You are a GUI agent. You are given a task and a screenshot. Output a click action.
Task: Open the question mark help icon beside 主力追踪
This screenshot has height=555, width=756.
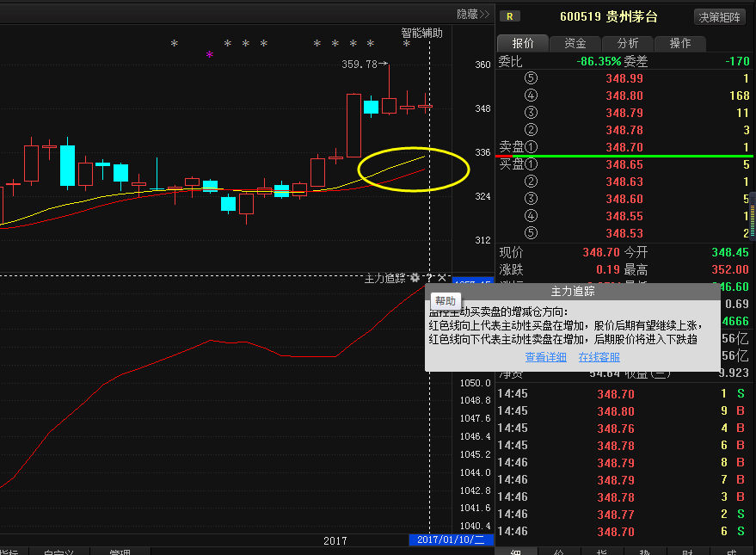[x=427, y=278]
